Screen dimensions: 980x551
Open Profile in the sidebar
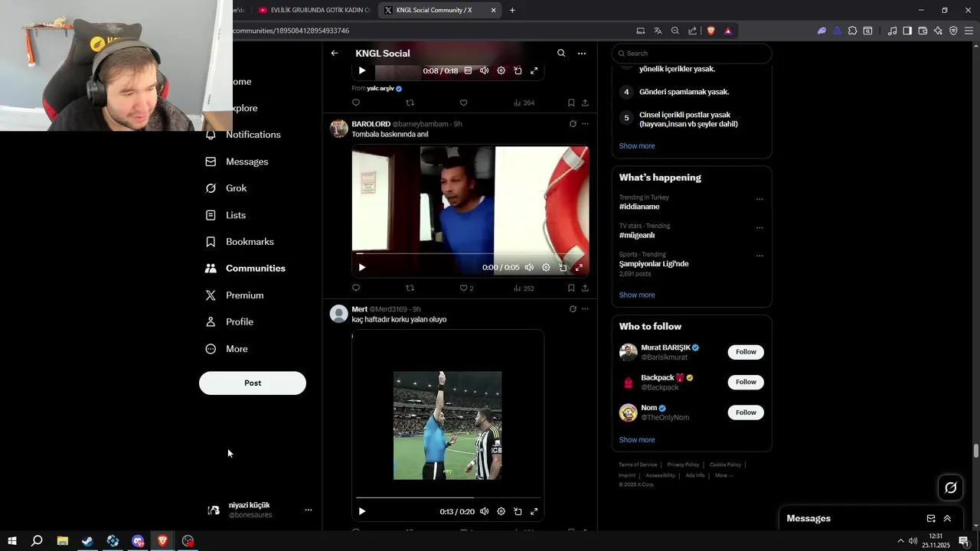click(230, 322)
